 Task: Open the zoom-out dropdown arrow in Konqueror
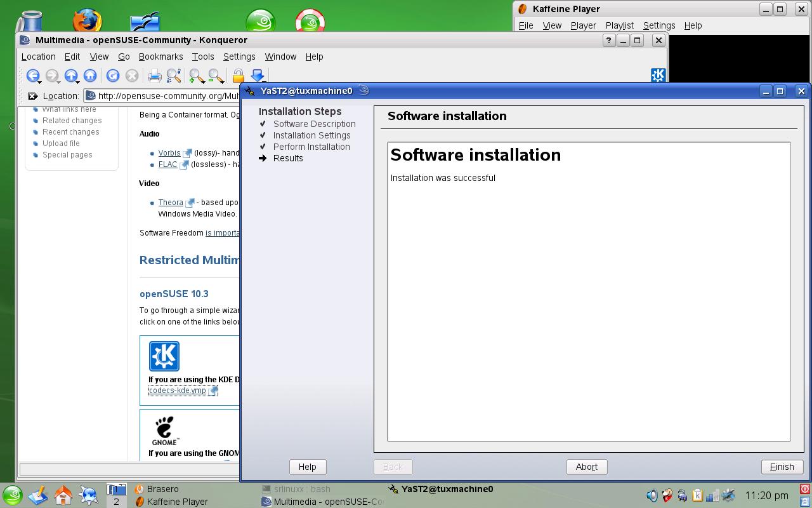223,82
